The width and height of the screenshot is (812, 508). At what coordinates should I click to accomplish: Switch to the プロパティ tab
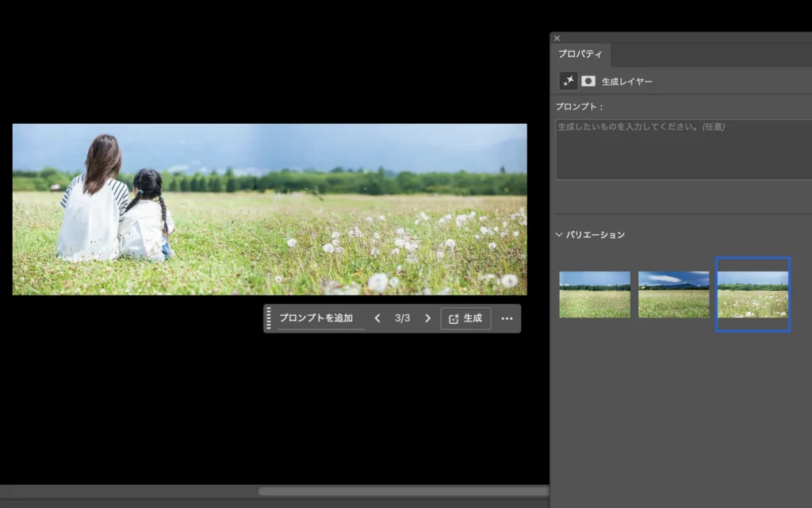pyautogui.click(x=580, y=55)
